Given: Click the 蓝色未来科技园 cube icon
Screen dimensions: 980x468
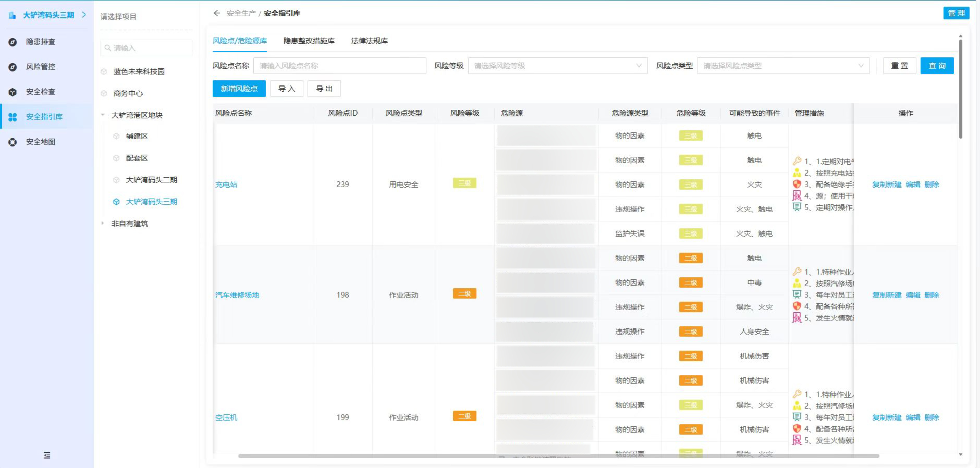Looking at the screenshot, I should coord(104,72).
